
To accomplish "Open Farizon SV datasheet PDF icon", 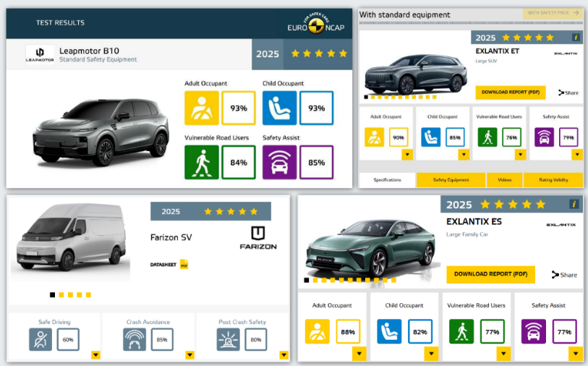I will 184,265.
